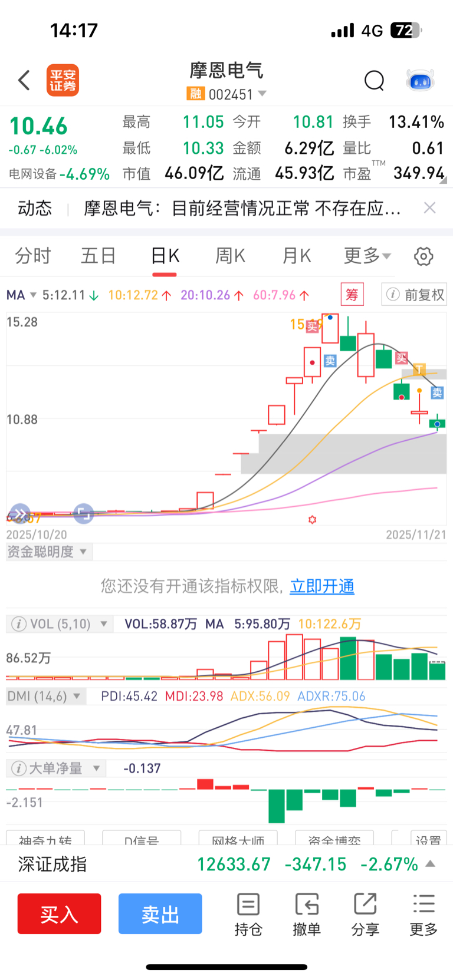Image resolution: width=453 pixels, height=980 pixels.
Task: Tap the 电网设备 sector label
Action: click(33, 174)
